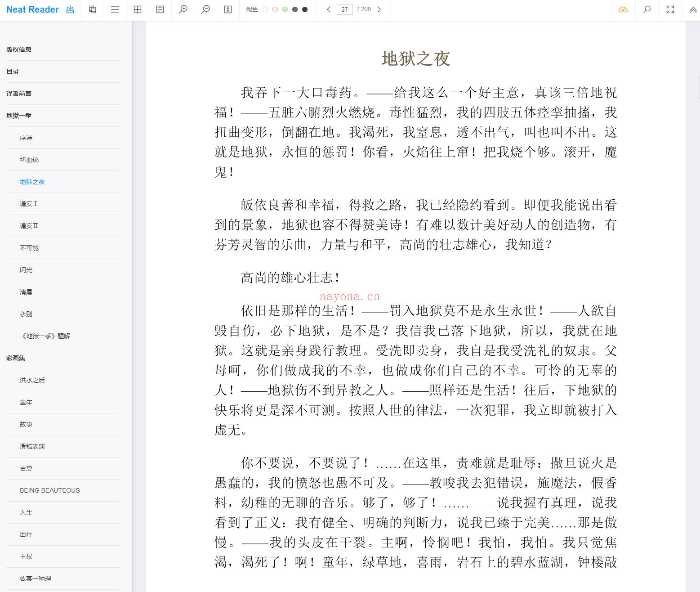700x592 pixels.
Task: Open 古意 chapter
Action: [26, 468]
